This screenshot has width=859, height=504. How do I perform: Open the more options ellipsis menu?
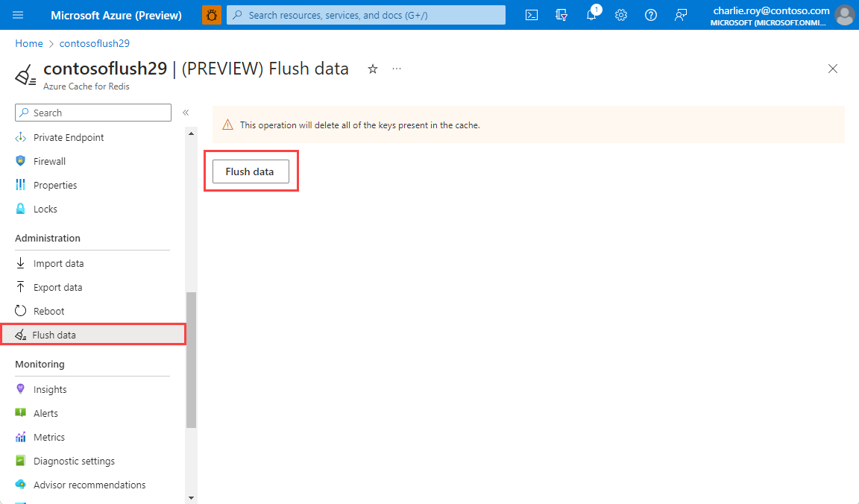(396, 69)
